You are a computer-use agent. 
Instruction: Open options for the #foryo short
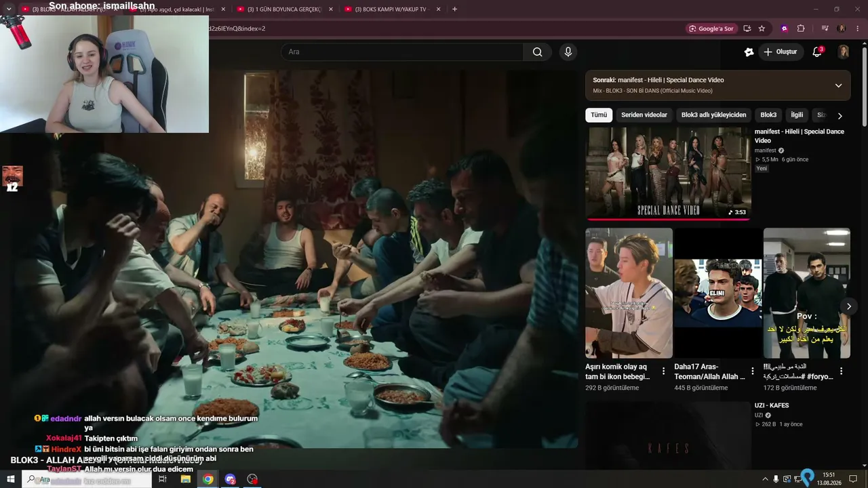841,371
